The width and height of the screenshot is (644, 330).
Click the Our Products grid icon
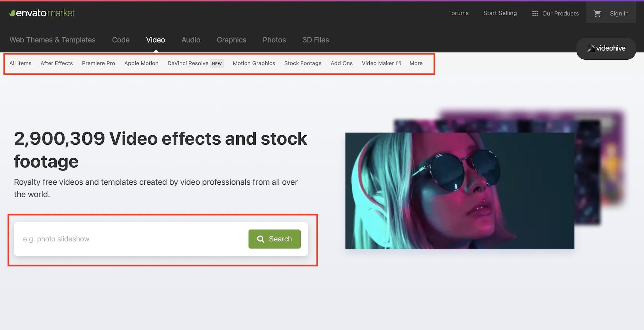pos(535,14)
